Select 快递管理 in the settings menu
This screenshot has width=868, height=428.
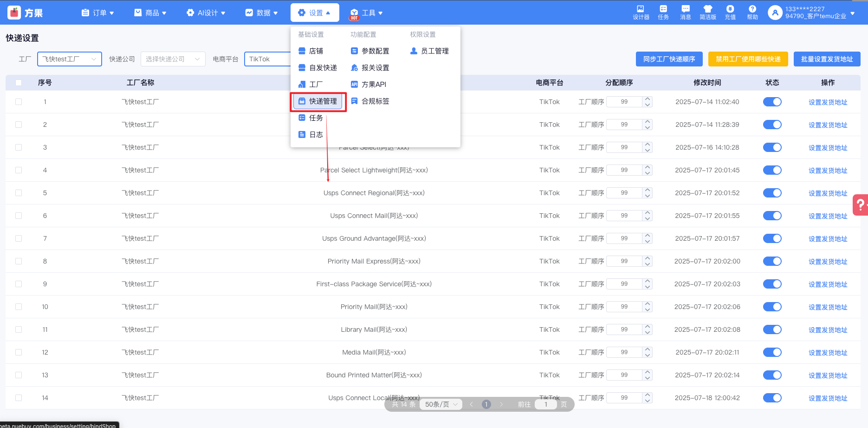(318, 101)
